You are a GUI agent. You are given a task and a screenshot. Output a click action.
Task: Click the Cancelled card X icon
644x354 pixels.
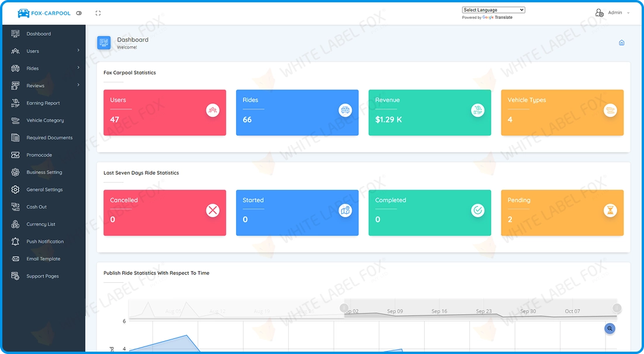(x=212, y=211)
